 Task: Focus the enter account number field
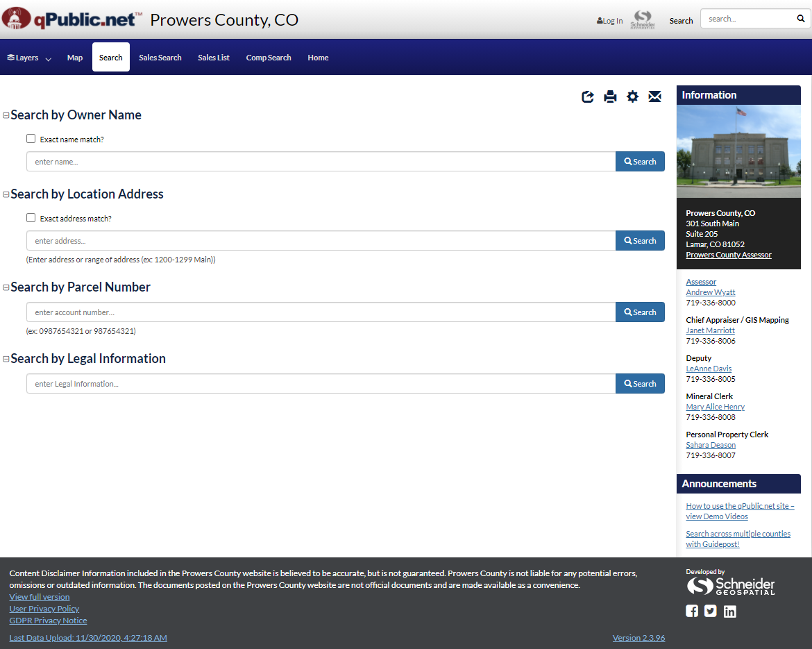(321, 312)
